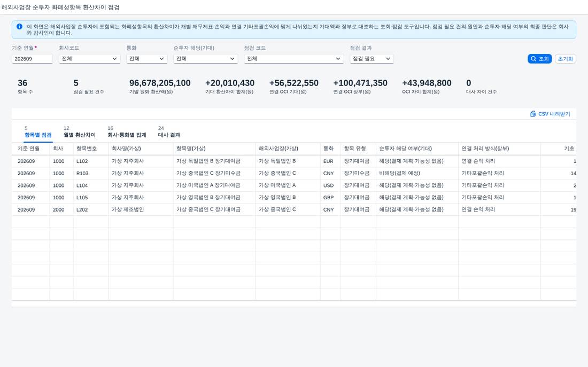
Task: Expand the 순투자 해당(기대) dropdown
Action: (205, 59)
